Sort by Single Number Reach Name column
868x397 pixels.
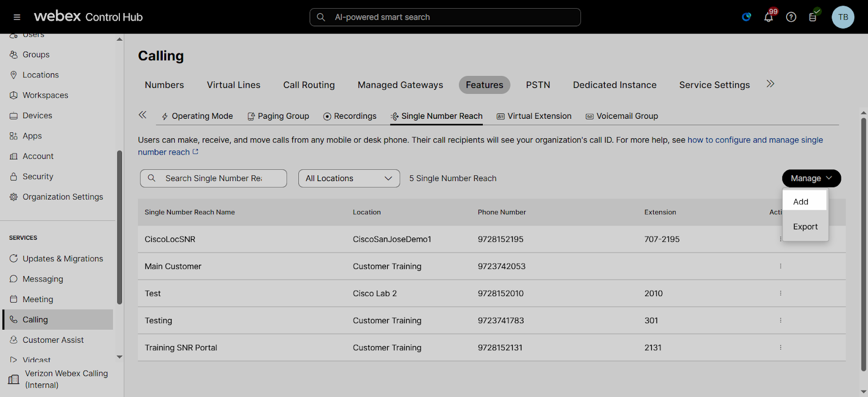pyautogui.click(x=190, y=212)
